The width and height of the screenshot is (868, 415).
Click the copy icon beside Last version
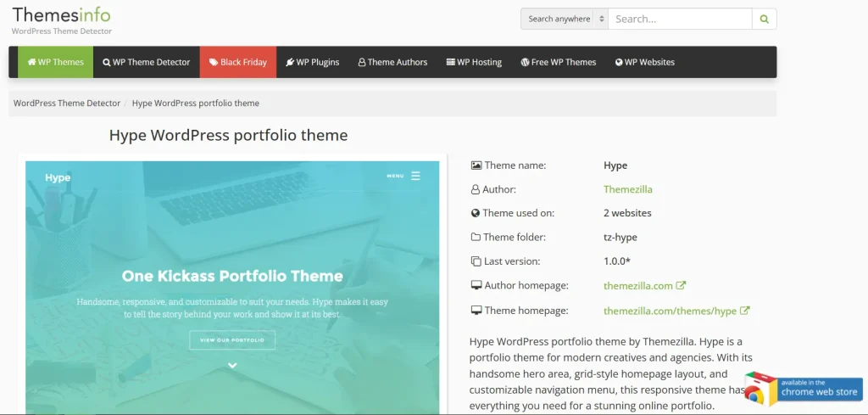[476, 261]
